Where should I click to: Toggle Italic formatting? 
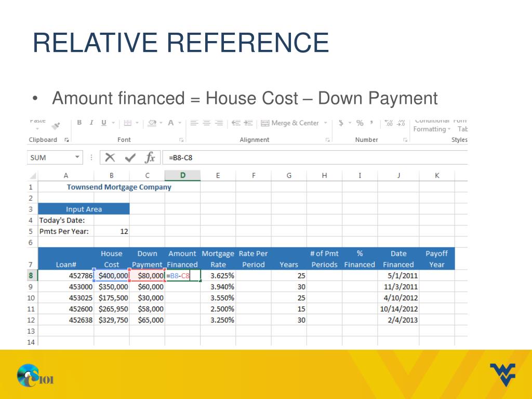pos(91,123)
